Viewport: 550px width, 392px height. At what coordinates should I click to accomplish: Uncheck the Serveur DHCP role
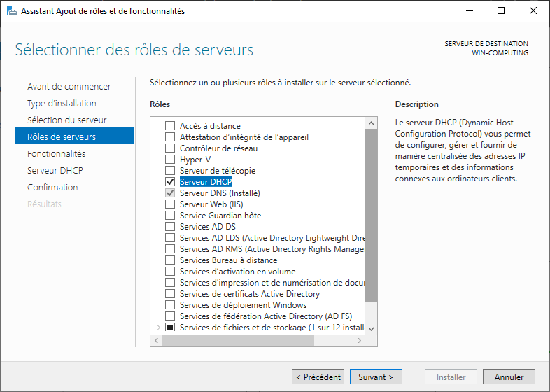(170, 182)
